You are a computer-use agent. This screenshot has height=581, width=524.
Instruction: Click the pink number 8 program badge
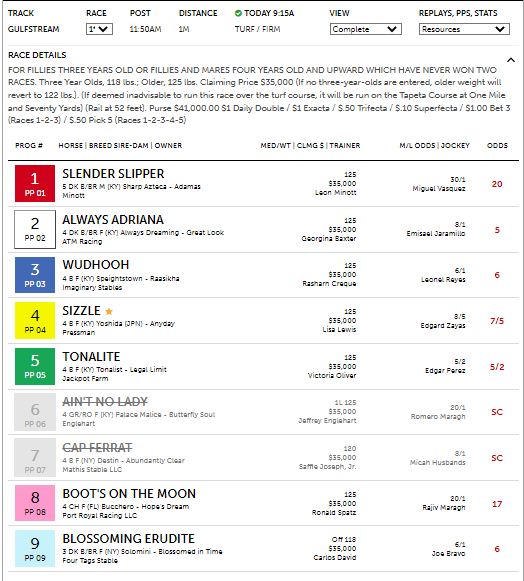pyautogui.click(x=35, y=503)
